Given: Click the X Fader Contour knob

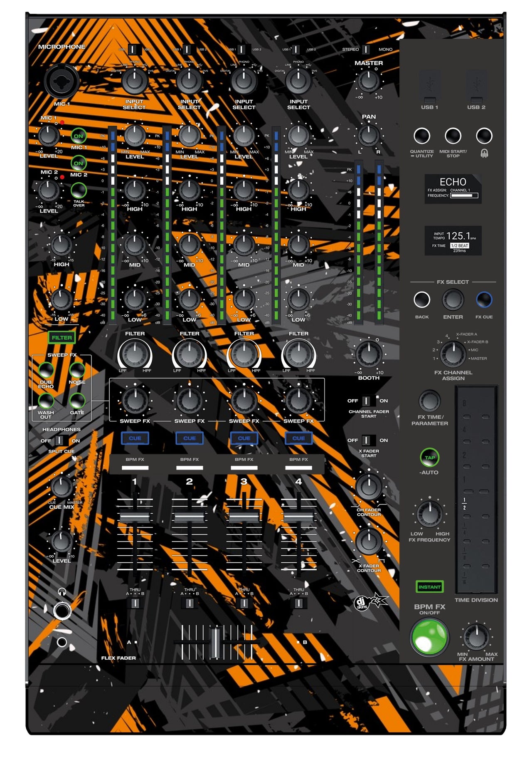Looking at the screenshot, I should coord(369,541).
